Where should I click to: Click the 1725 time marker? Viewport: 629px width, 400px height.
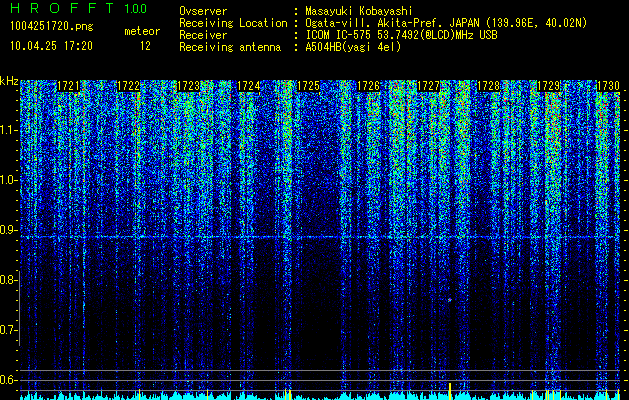tap(308, 86)
